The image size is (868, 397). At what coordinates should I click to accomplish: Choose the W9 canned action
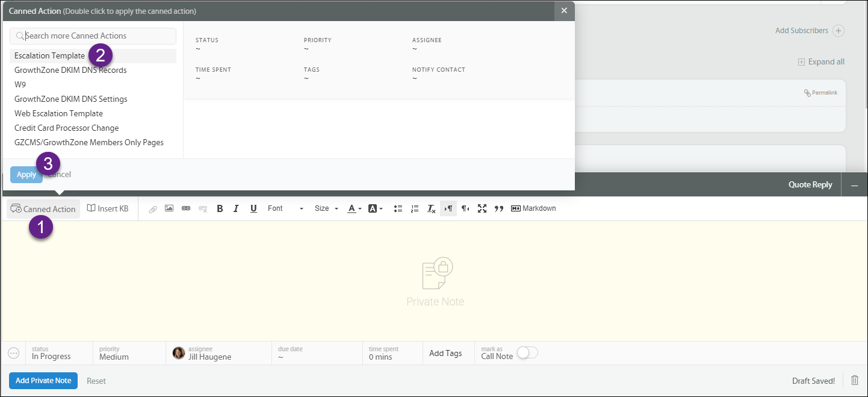tap(20, 84)
